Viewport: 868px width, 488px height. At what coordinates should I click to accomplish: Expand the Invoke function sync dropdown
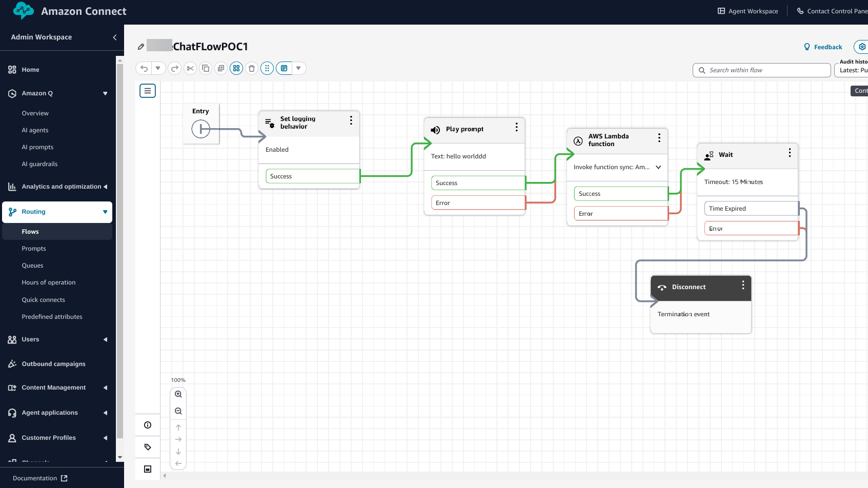[658, 167]
